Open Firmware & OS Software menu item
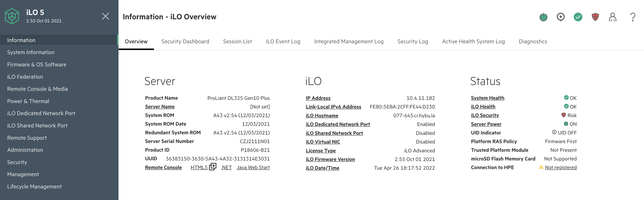The height and width of the screenshot is (200, 644). (x=37, y=65)
